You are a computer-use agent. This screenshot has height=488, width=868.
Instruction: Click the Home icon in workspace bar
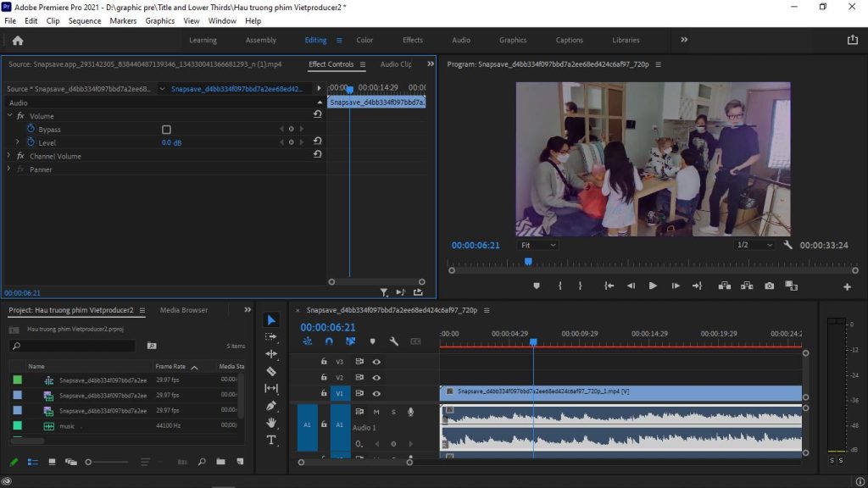point(18,40)
